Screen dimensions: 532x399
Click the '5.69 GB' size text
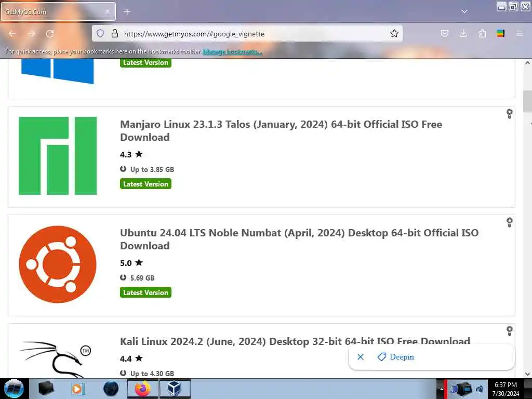[x=142, y=278]
